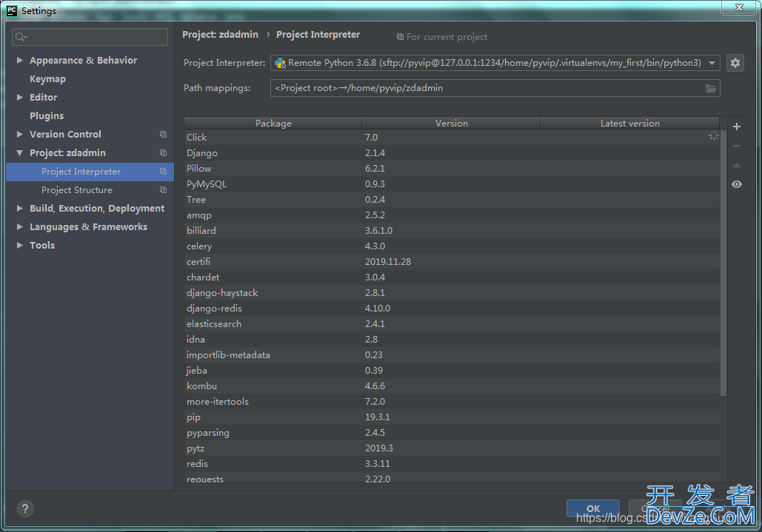Select the django-haystack package row
Screen dimensions: 762x532
click(452, 293)
